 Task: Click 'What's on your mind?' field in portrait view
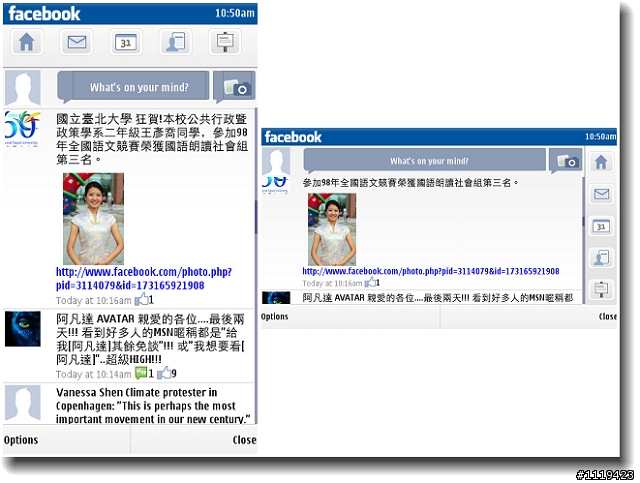(133, 87)
